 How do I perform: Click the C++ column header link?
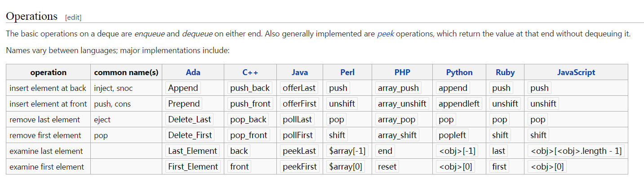pyautogui.click(x=250, y=72)
